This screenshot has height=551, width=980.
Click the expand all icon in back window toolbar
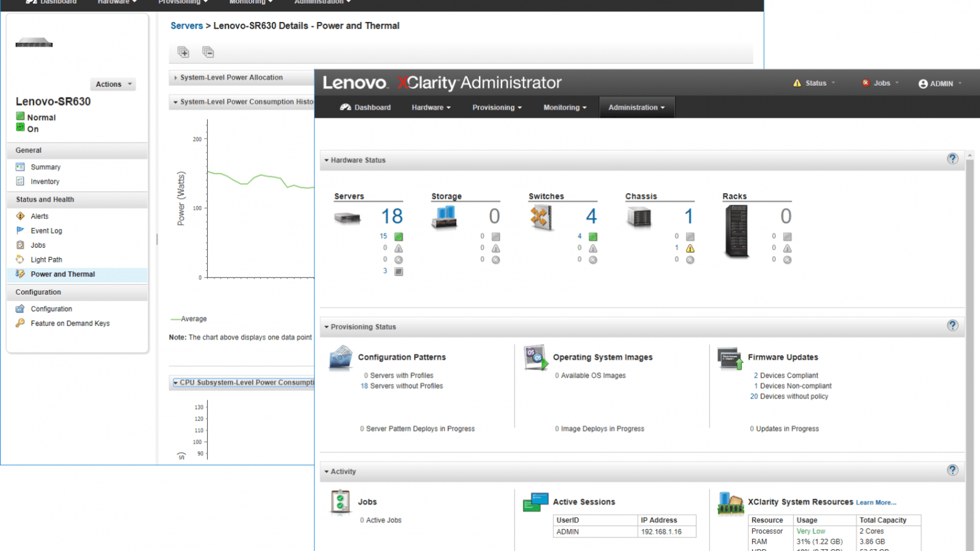coord(183,52)
